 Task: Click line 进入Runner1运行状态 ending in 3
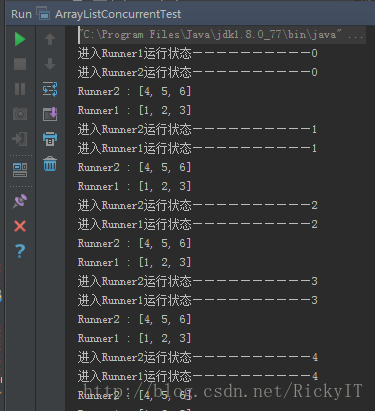tap(197, 300)
